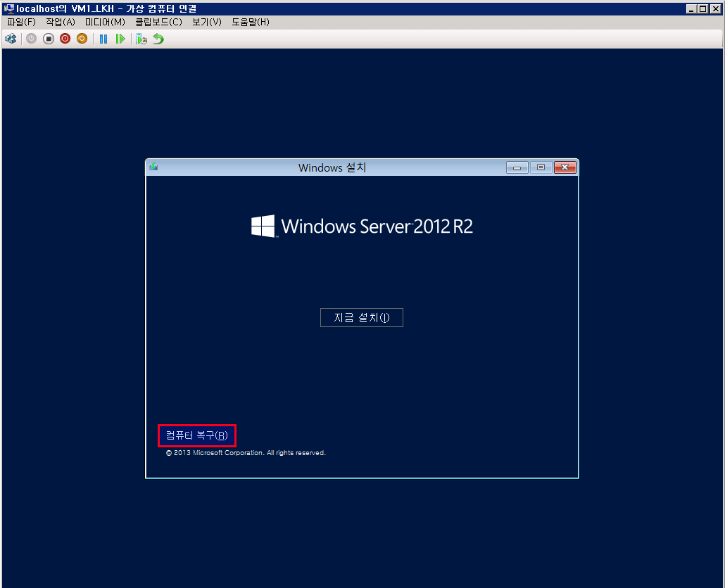The image size is (725, 588).
Task: Shut down the VM with the red icon
Action: 65,39
